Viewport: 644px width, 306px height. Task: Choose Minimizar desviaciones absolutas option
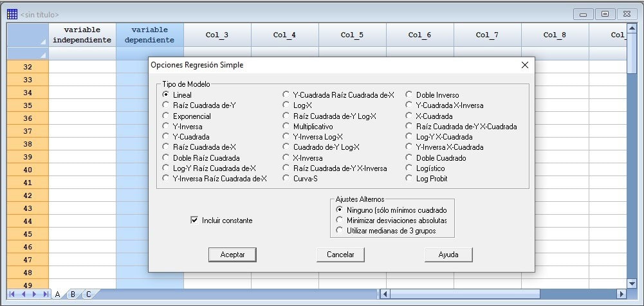pos(340,221)
